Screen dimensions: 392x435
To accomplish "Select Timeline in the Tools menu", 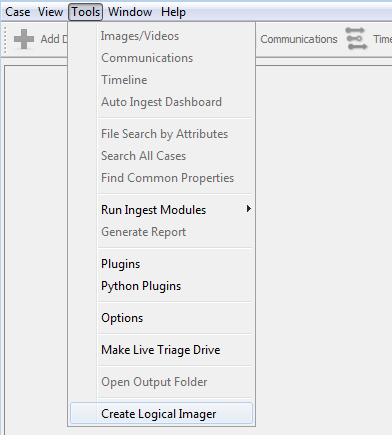I will click(162, 80).
